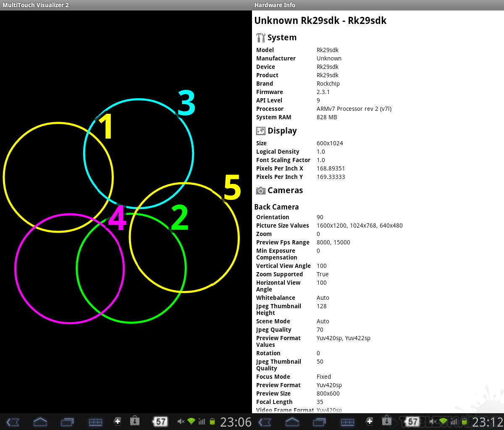The height and width of the screenshot is (430, 504).
Task: Click the wrench icon next to System
Action: [x=260, y=38]
